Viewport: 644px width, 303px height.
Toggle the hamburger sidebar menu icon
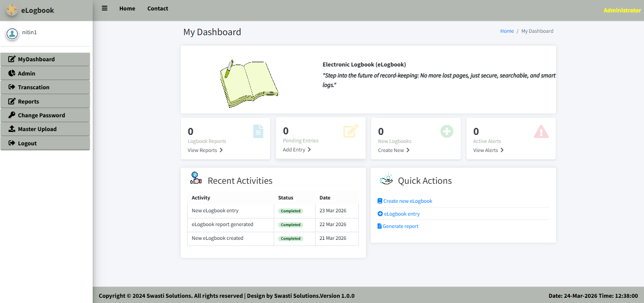tap(105, 9)
